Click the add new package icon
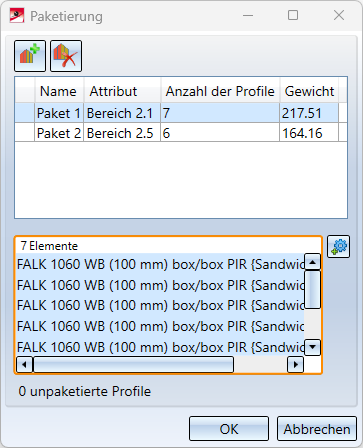 point(30,56)
